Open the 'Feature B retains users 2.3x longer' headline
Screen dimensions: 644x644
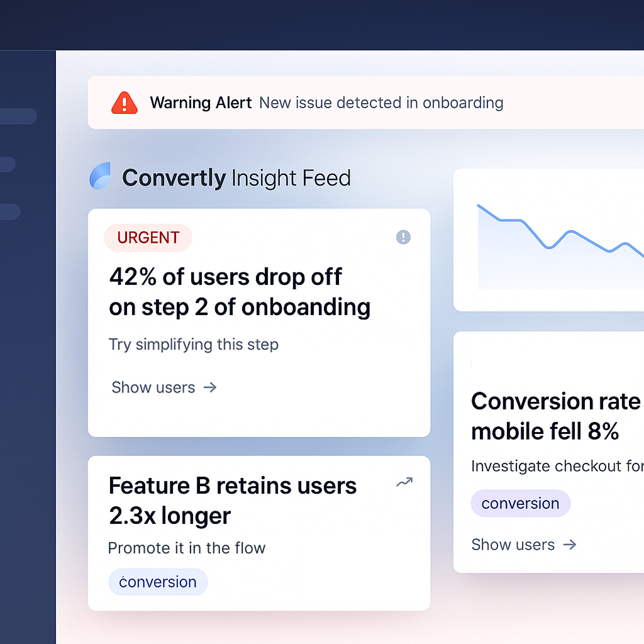[233, 501]
